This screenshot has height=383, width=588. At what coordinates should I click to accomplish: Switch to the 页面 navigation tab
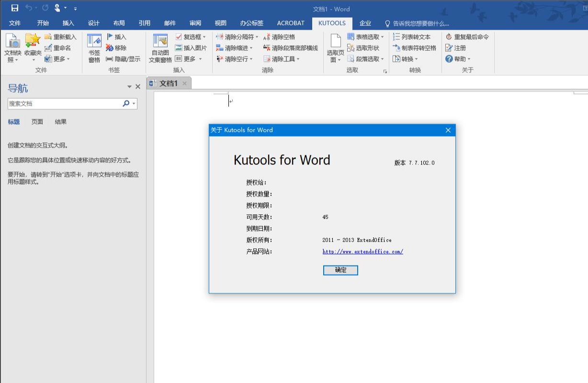[x=37, y=122]
